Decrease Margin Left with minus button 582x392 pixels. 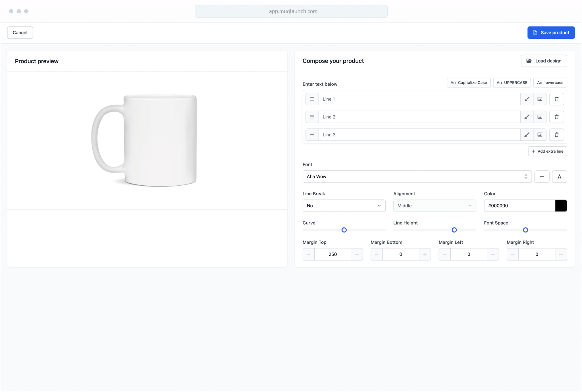(445, 254)
